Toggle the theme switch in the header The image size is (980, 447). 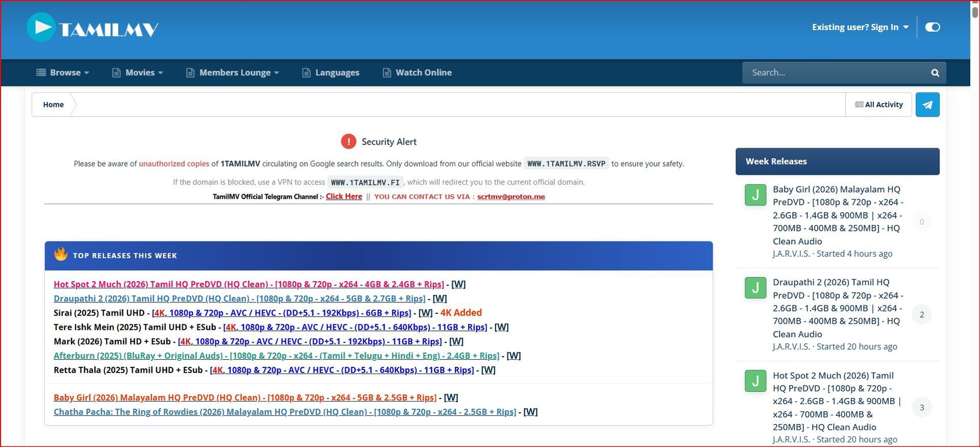[933, 27]
